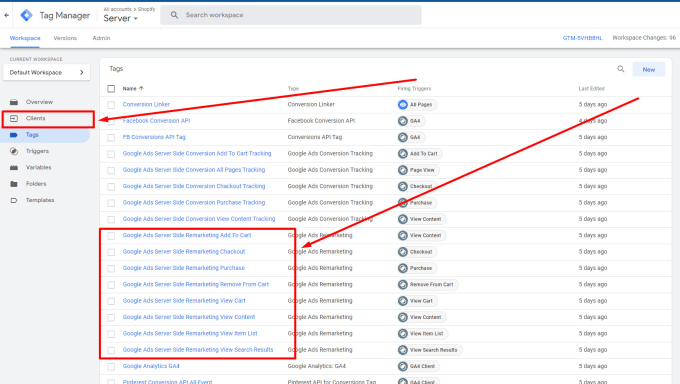
Task: Click Purchase trigger of Conversion Purchase Tracking
Action: 417,203
